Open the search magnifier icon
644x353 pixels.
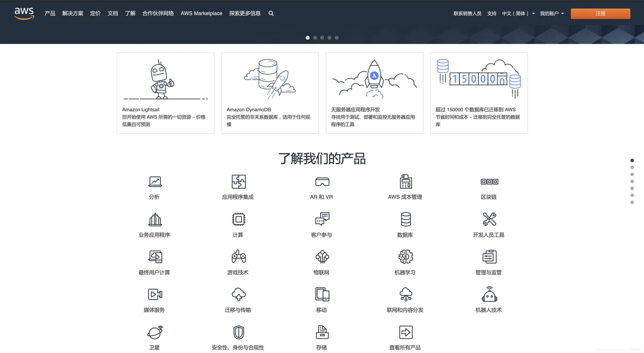click(271, 13)
